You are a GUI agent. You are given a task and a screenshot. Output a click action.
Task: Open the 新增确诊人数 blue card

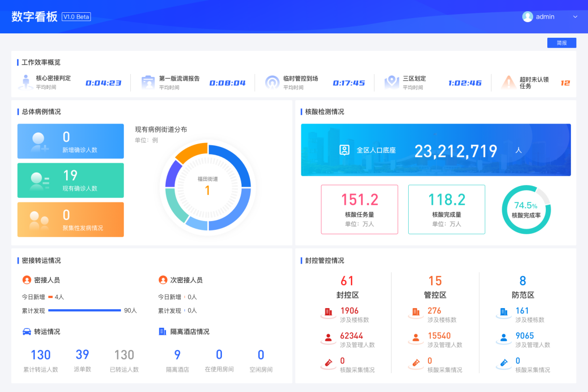click(71, 141)
